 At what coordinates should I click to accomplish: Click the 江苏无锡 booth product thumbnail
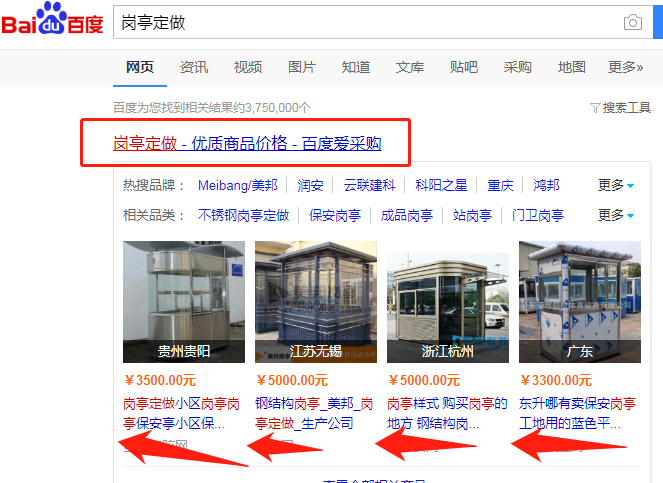[x=316, y=302]
